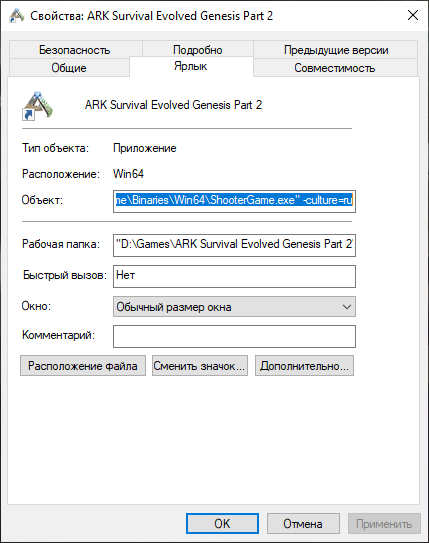This screenshot has height=543, width=429.
Task: Expand the Окно size dropdown
Action: [234, 306]
